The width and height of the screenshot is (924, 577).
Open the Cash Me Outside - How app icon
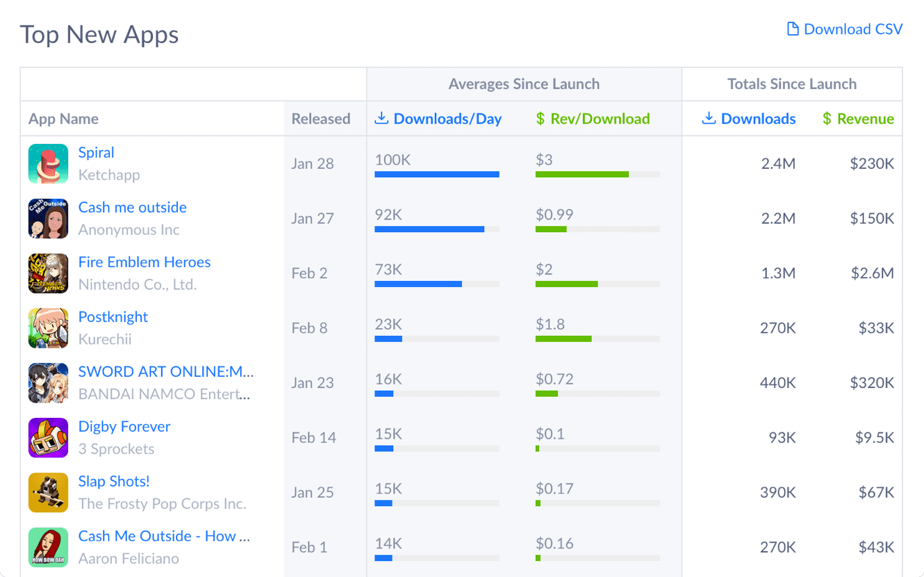pos(48,547)
